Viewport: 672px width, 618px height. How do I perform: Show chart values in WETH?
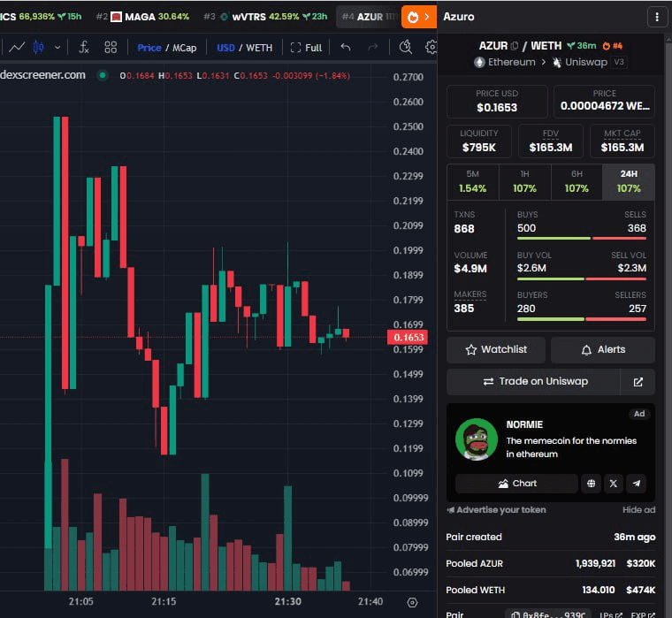coord(259,48)
